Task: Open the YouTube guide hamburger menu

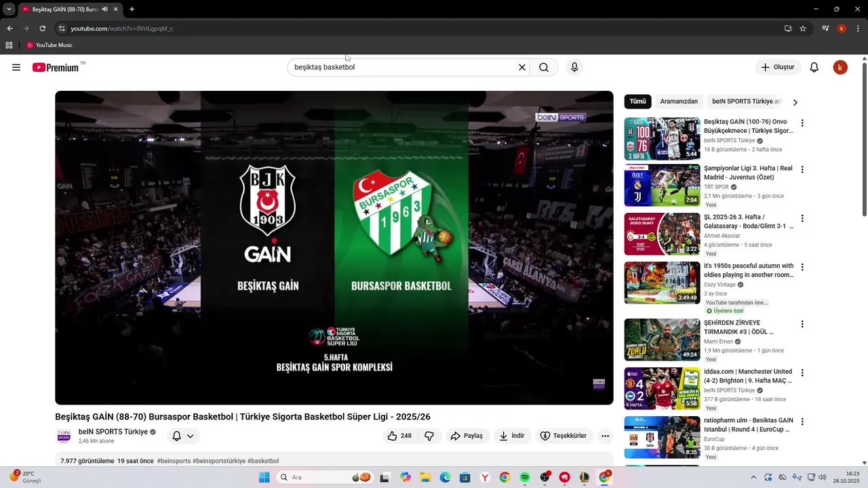Action: coord(16,67)
